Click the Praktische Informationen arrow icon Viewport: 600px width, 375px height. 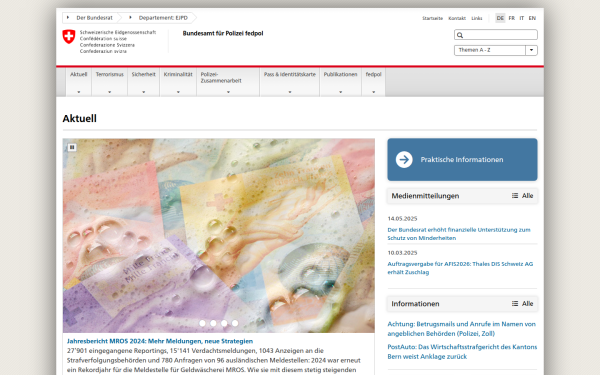[404, 160]
